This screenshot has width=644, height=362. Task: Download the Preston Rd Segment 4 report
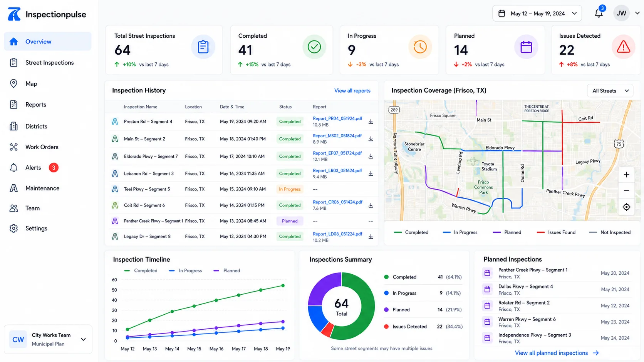371,122
